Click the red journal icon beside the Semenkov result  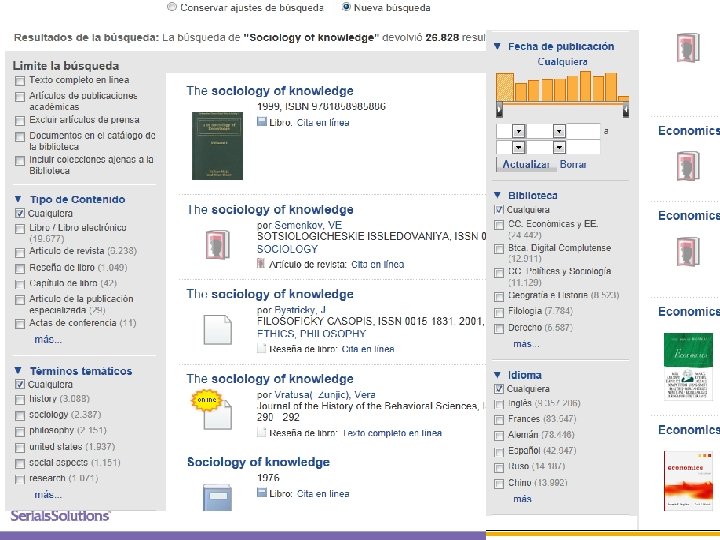coord(218,244)
